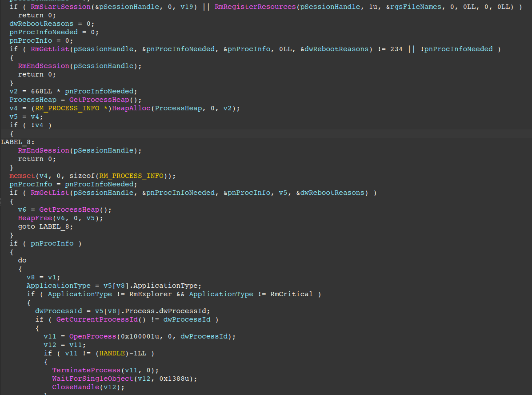Image resolution: width=532 pixels, height=395 pixels.
Task: Select the RmRegisterResources function name
Action: point(255,7)
